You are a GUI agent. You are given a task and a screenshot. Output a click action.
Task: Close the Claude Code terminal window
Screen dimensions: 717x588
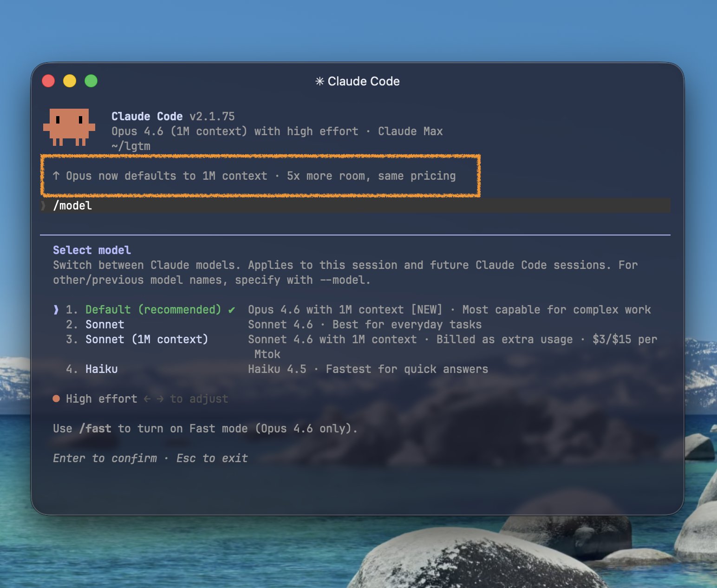[48, 81]
